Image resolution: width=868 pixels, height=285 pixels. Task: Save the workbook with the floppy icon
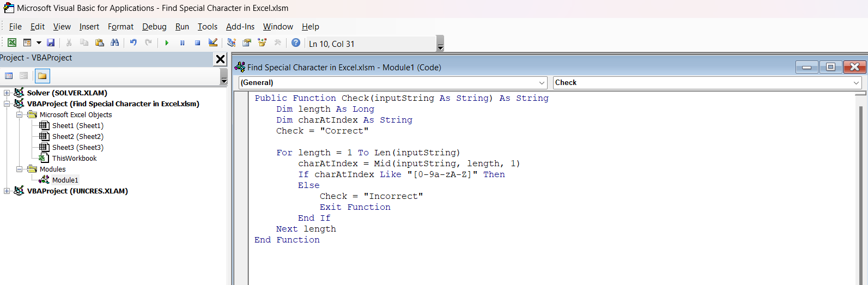click(51, 43)
